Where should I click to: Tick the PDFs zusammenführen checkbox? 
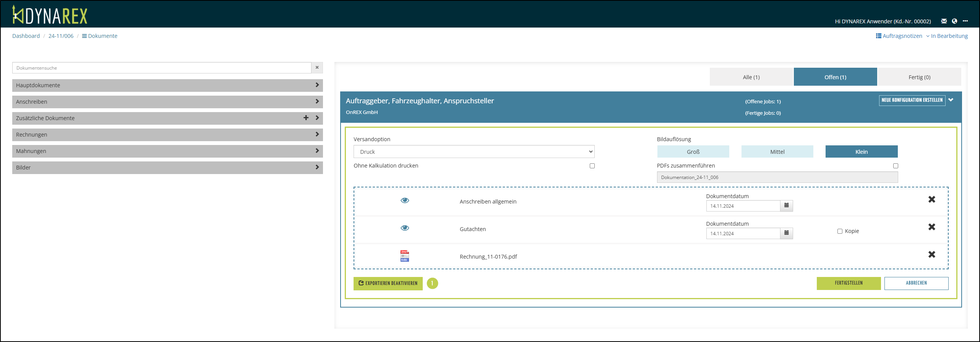tap(895, 166)
